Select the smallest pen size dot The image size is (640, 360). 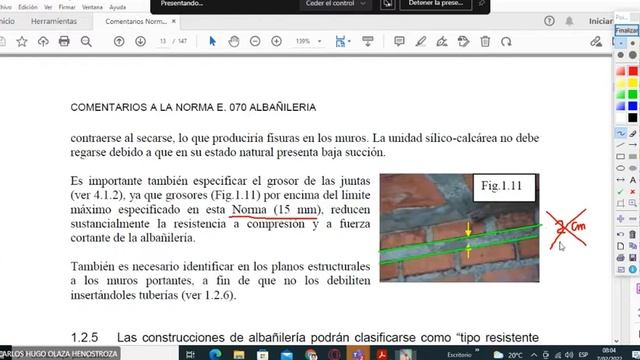[621, 43]
